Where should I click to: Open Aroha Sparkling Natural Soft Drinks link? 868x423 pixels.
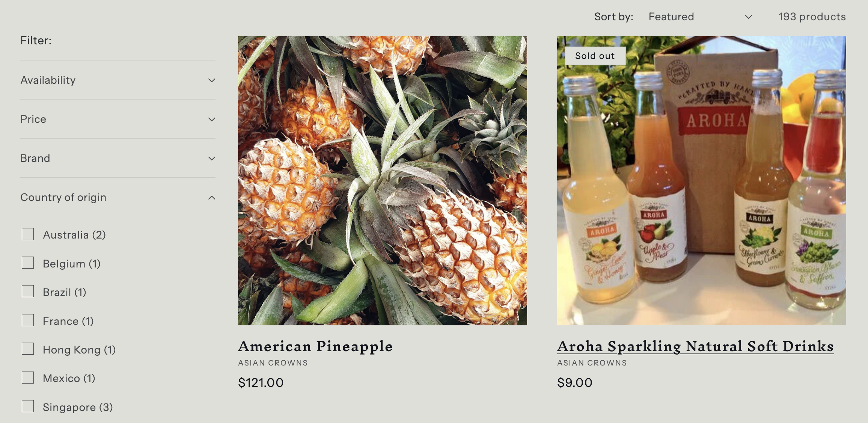695,346
